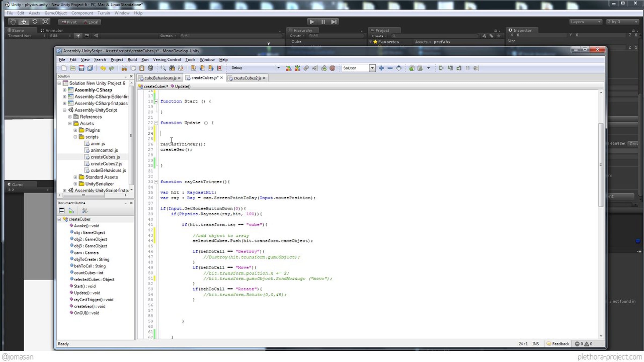Click the Redo arrow icon

pos(112,68)
